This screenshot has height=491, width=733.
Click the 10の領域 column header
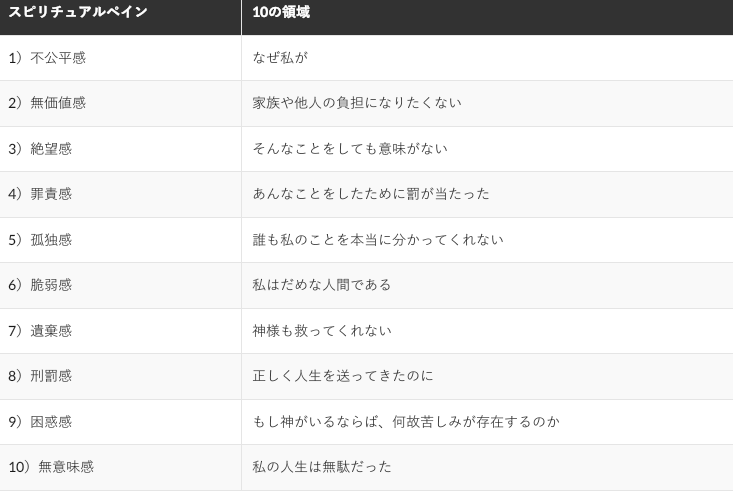point(281,12)
